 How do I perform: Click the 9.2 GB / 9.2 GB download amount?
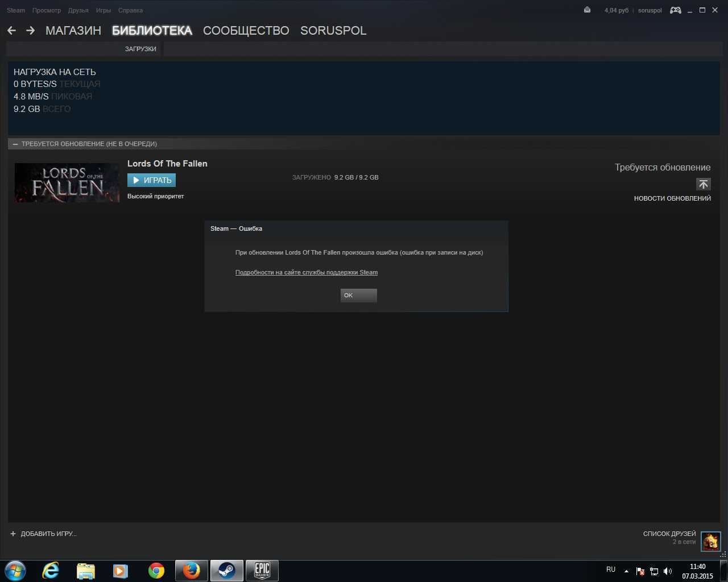[x=357, y=177]
